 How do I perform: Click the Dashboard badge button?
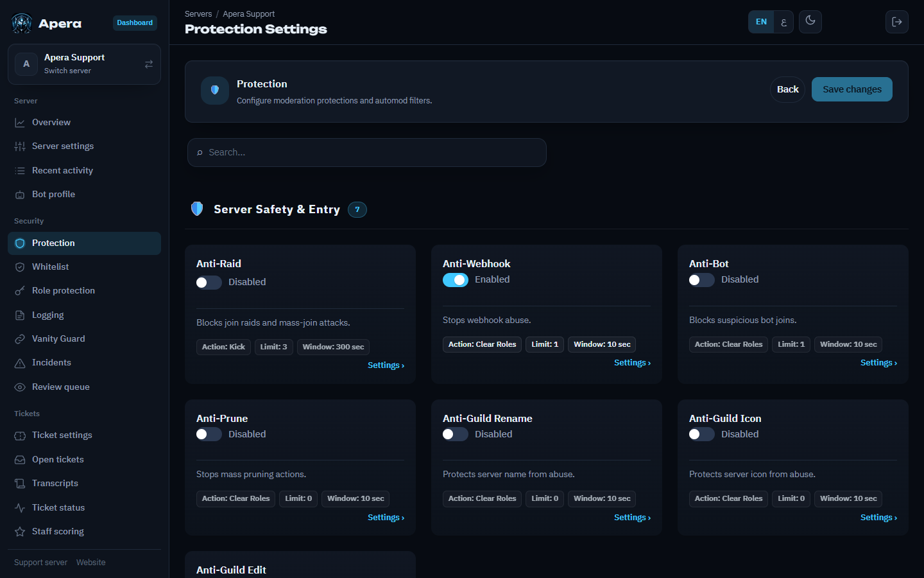point(135,23)
